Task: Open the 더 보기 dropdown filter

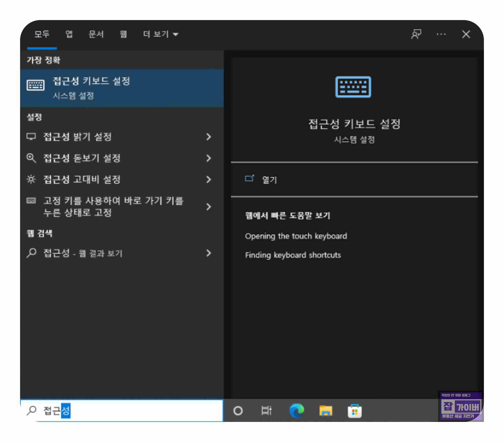Action: tap(161, 34)
